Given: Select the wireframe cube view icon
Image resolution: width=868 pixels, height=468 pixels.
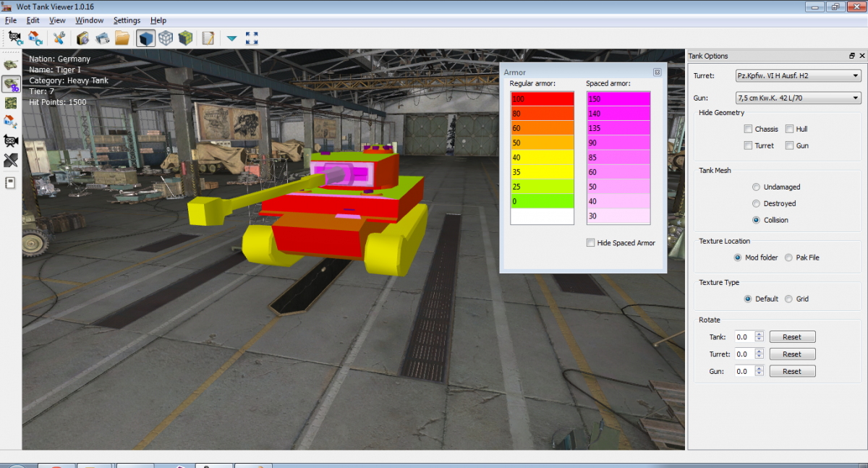Looking at the screenshot, I should (166, 38).
